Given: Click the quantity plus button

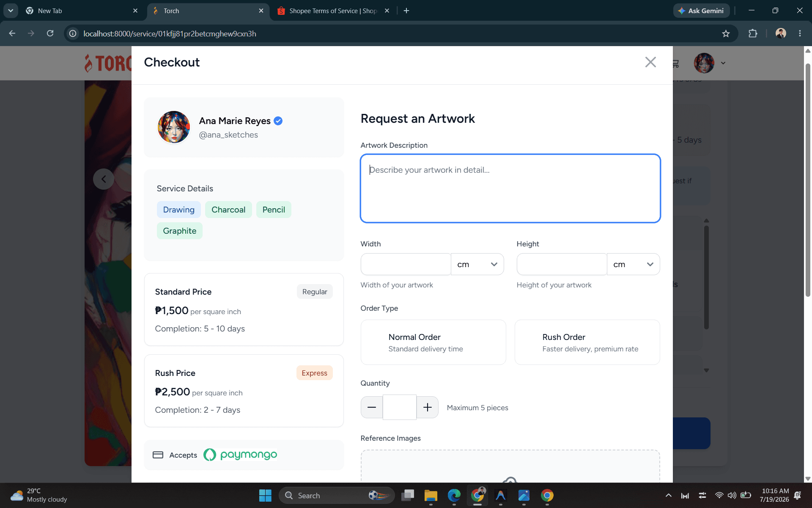Looking at the screenshot, I should point(428,407).
